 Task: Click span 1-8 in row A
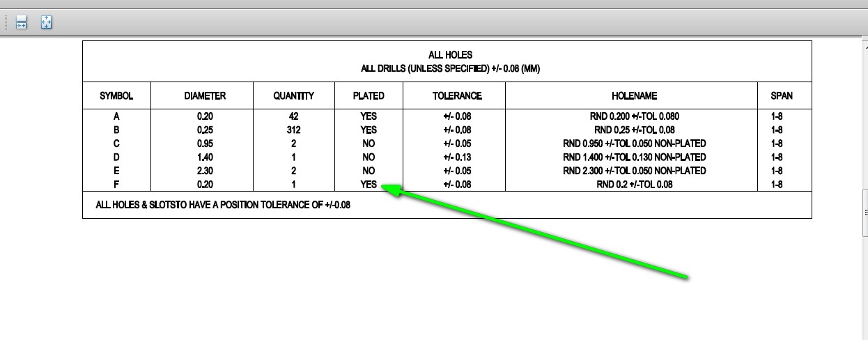(777, 116)
